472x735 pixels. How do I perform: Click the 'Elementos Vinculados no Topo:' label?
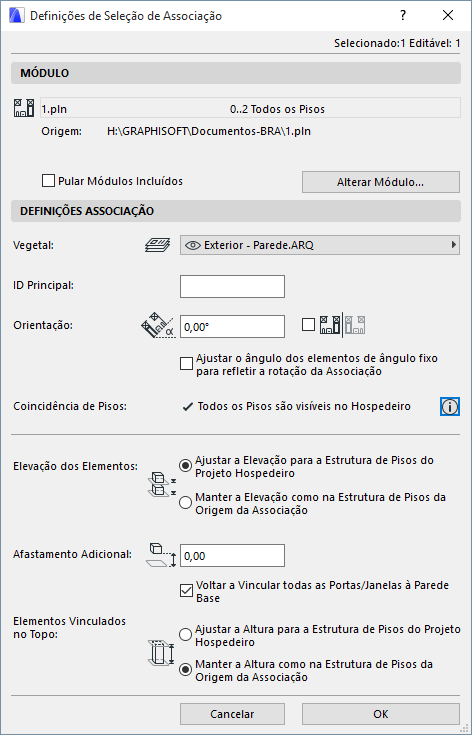[x=69, y=628]
